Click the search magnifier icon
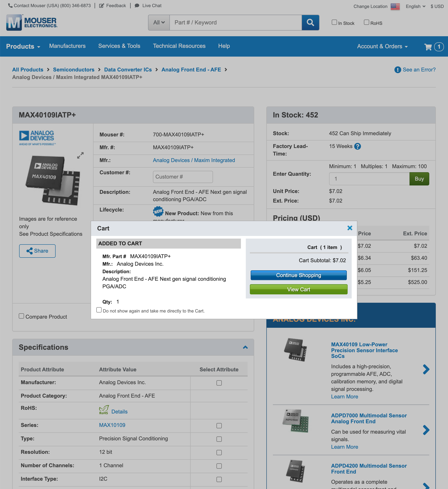This screenshot has height=489, width=448. 311,22
